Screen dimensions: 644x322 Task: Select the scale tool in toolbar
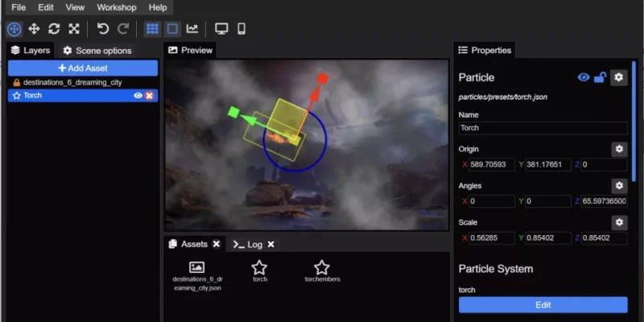point(74,29)
